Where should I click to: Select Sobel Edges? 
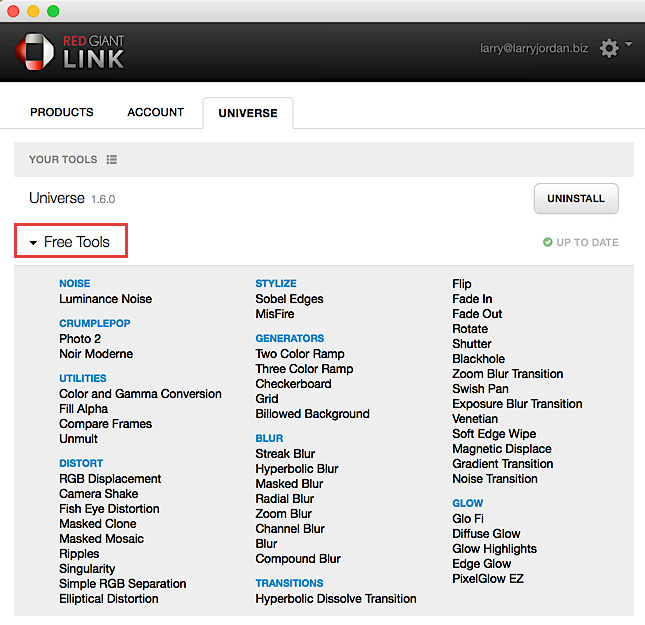click(289, 299)
